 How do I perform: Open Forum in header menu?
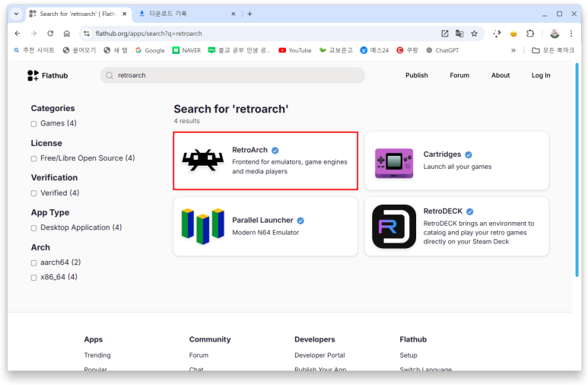[459, 75]
